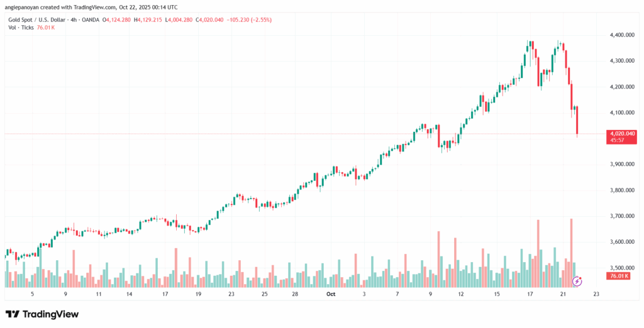Screen dimensions: 644x328
Task: Click the last red candlestick at current price
Action: (x=577, y=121)
